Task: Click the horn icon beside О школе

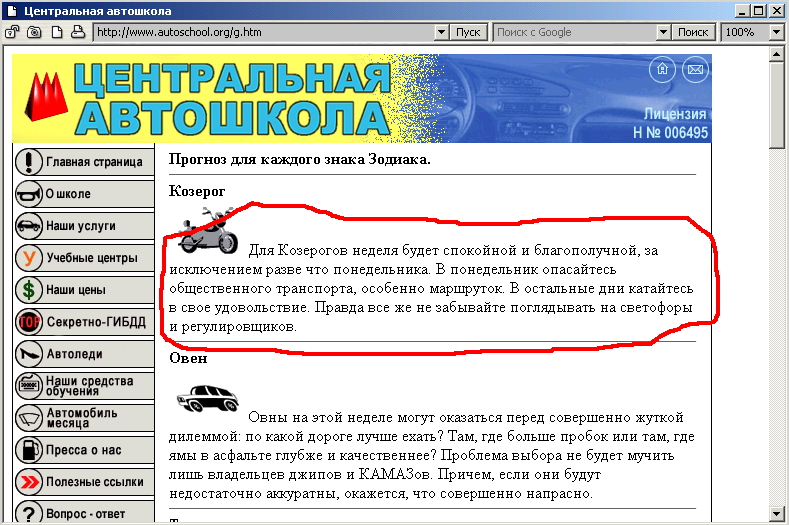Action: [x=29, y=194]
